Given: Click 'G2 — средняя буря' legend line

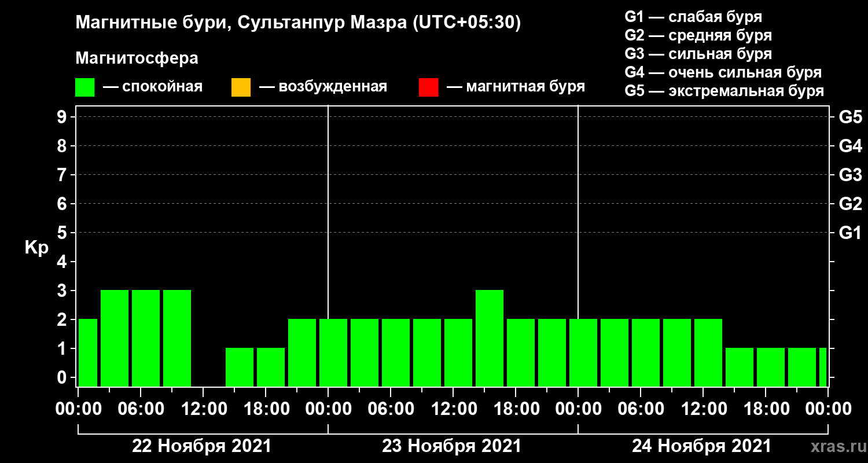Looking at the screenshot, I should click(x=698, y=35).
